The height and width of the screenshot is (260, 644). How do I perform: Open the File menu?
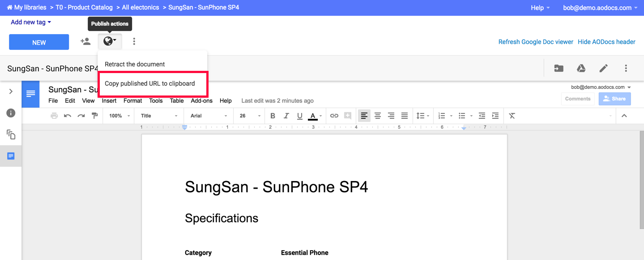tap(53, 101)
